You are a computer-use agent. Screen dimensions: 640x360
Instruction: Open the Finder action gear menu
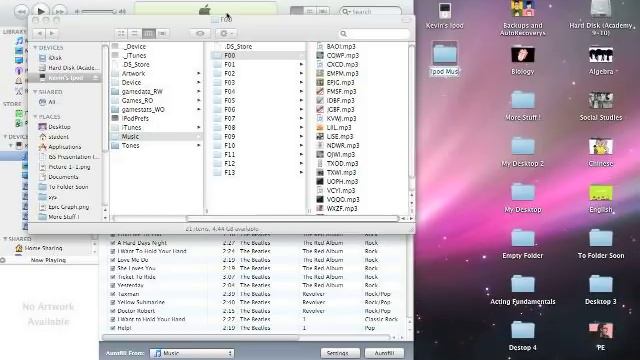226,33
